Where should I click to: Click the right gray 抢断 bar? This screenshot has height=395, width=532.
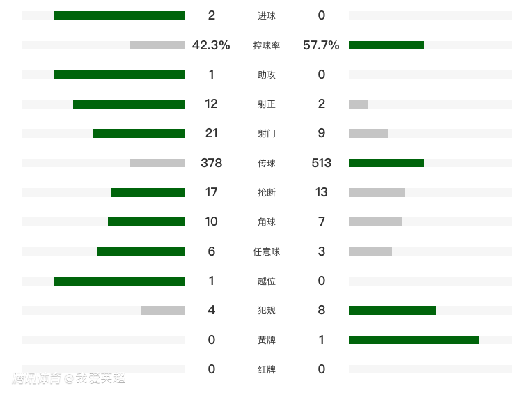click(x=377, y=192)
